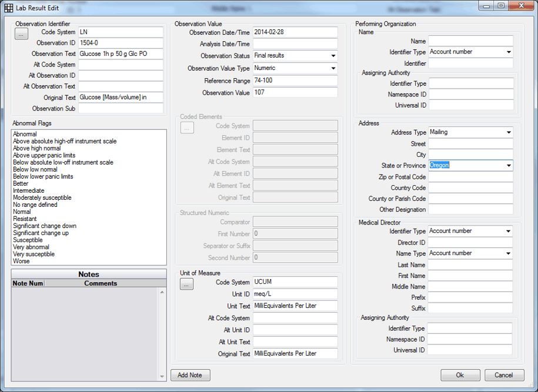Image resolution: width=538 pixels, height=392 pixels.
Task: Click the Observation Date/Time field
Action: pos(295,33)
